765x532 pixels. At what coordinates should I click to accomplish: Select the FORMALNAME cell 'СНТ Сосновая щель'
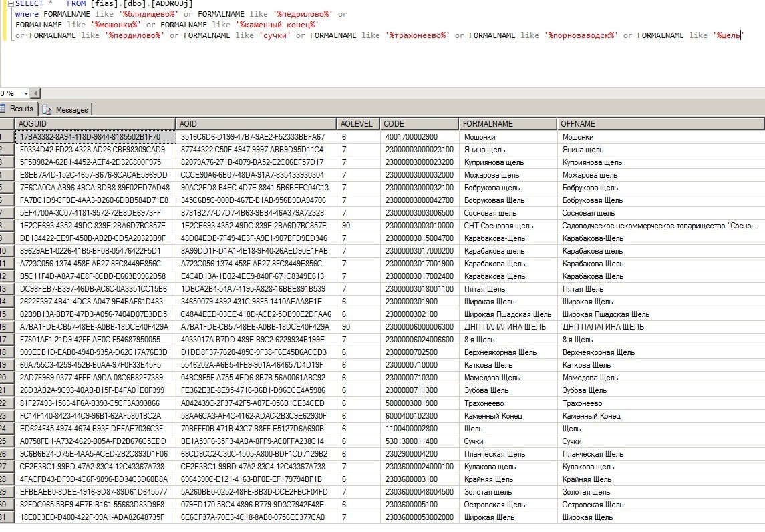[x=508, y=226]
